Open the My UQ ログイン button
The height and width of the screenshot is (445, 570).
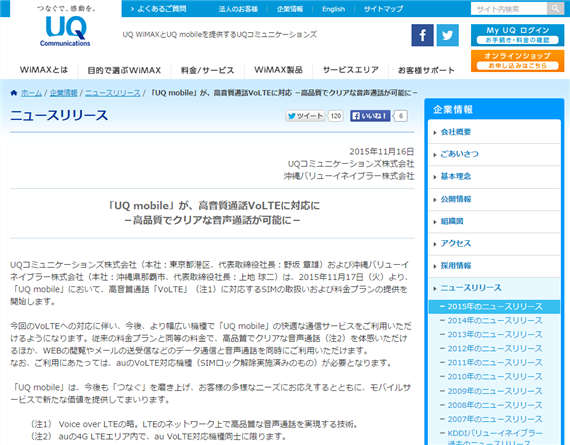click(517, 35)
